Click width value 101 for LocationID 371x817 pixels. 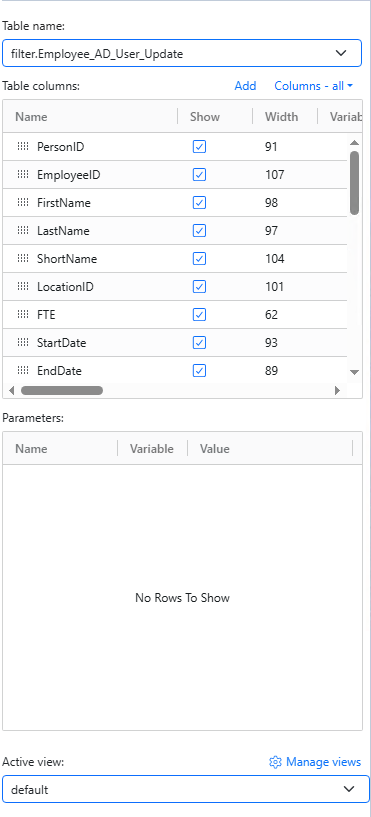click(274, 287)
